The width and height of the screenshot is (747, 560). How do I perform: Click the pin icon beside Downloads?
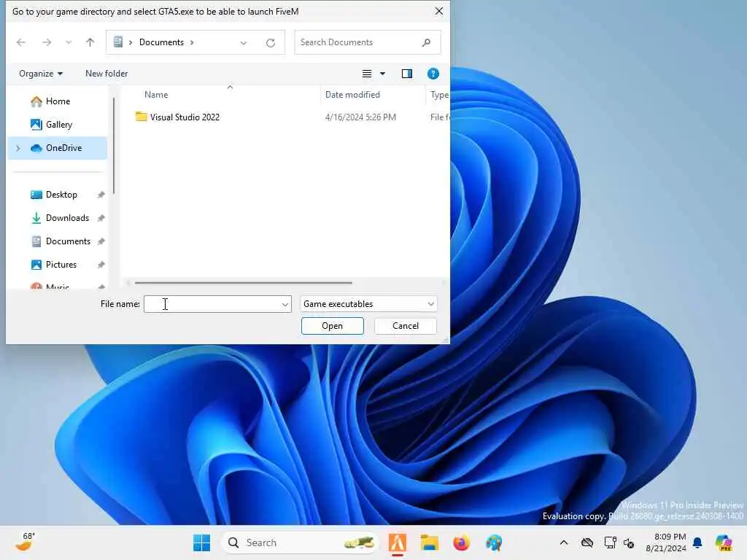tap(101, 217)
